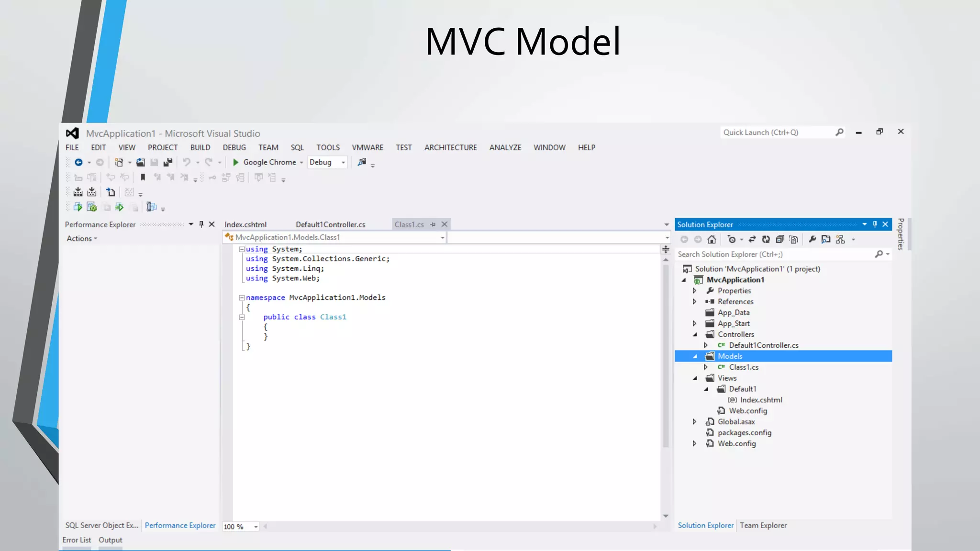
Task: Start debugging with the green play icon
Action: click(x=235, y=163)
